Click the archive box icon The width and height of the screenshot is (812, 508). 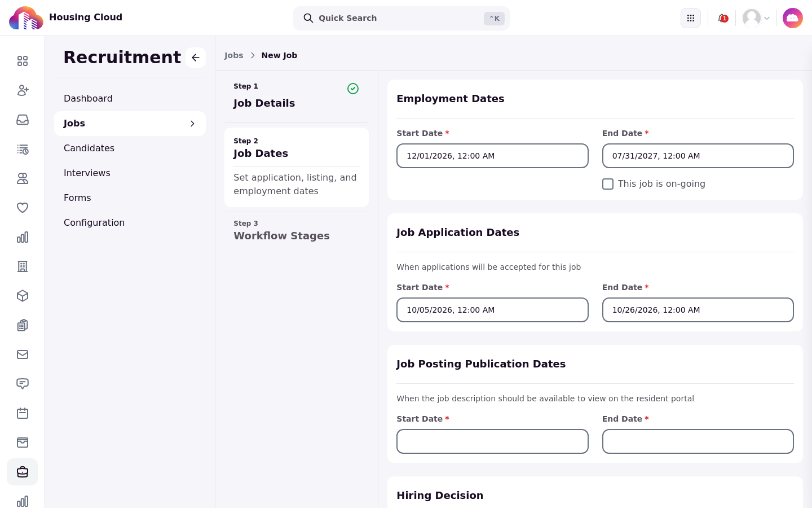click(23, 443)
